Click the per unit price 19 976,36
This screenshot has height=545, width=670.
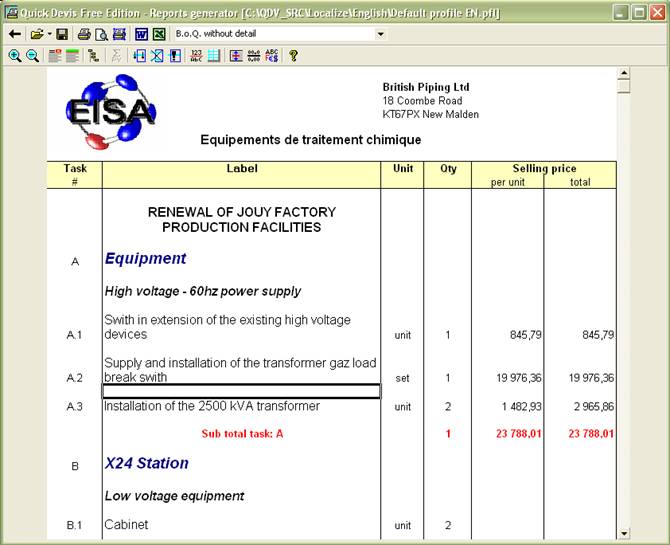tap(519, 378)
